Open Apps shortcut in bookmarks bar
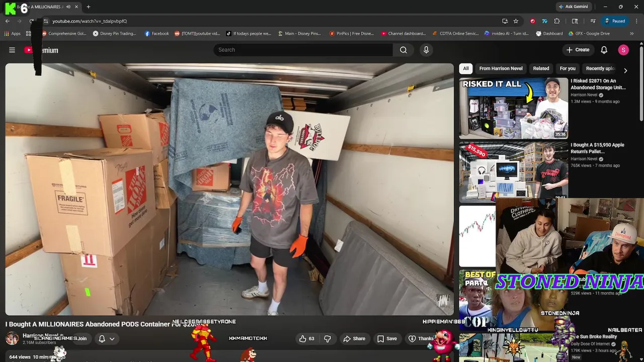 click(x=13, y=34)
